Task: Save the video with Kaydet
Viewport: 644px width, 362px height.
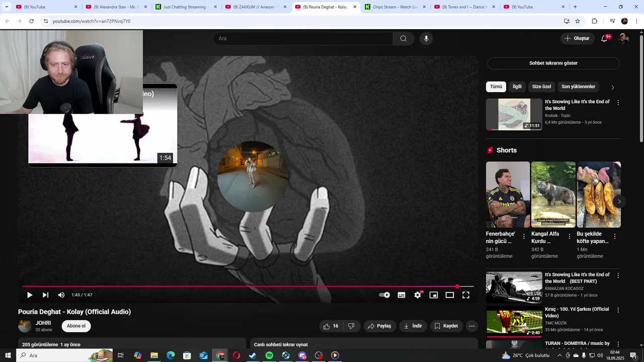Action: [446, 326]
